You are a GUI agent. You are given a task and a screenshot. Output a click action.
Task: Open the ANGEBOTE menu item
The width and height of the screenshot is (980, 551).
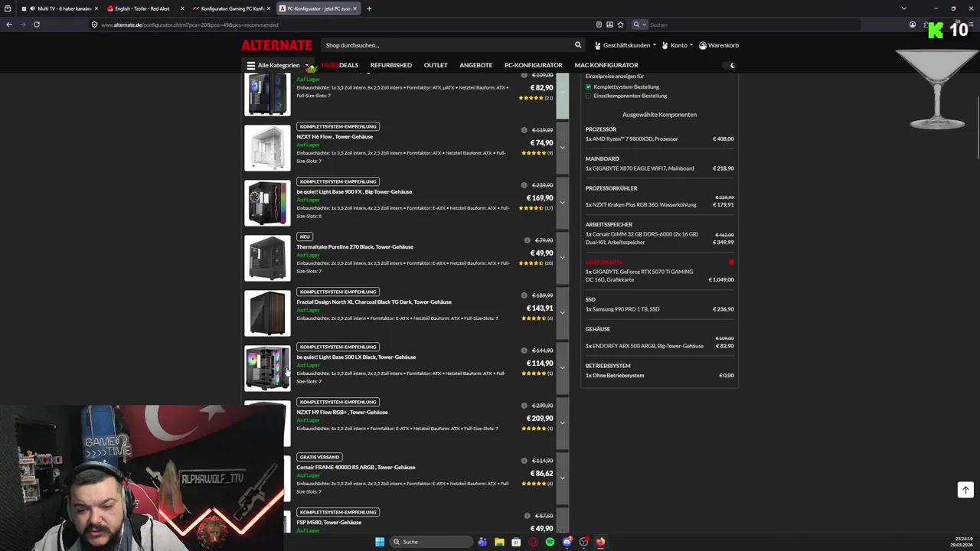click(x=476, y=65)
